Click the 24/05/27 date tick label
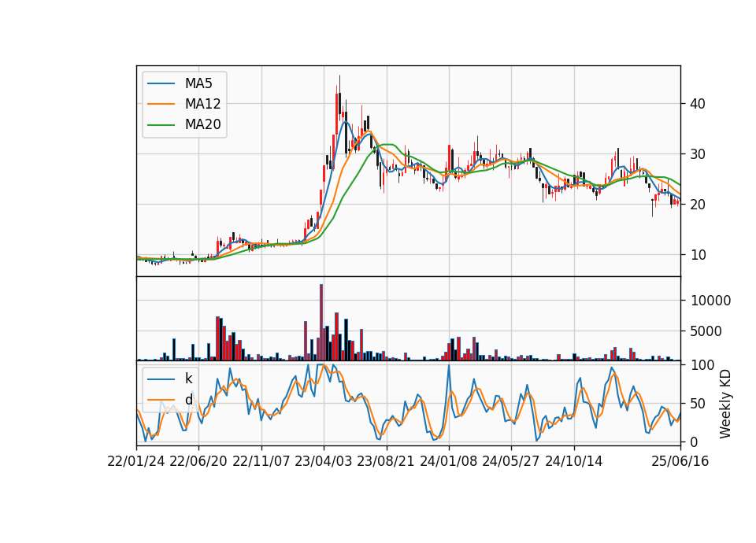 [x=510, y=461]
